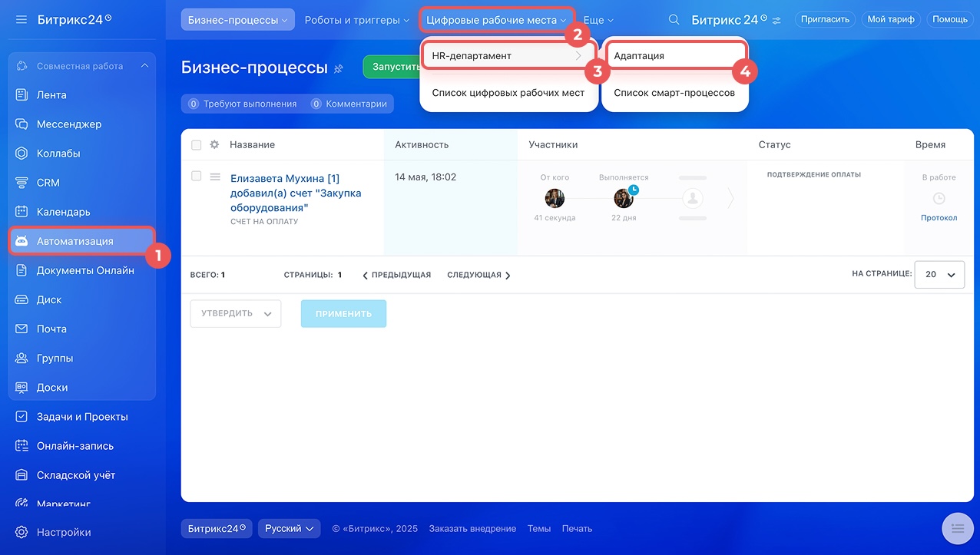Click the Пригласить button
This screenshot has width=980, height=555.
point(825,19)
